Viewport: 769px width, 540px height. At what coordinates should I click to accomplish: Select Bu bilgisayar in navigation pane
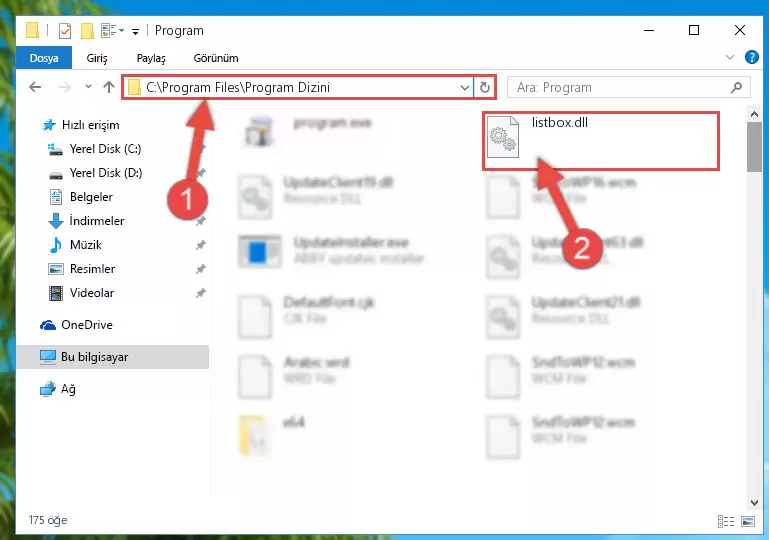(x=112, y=357)
